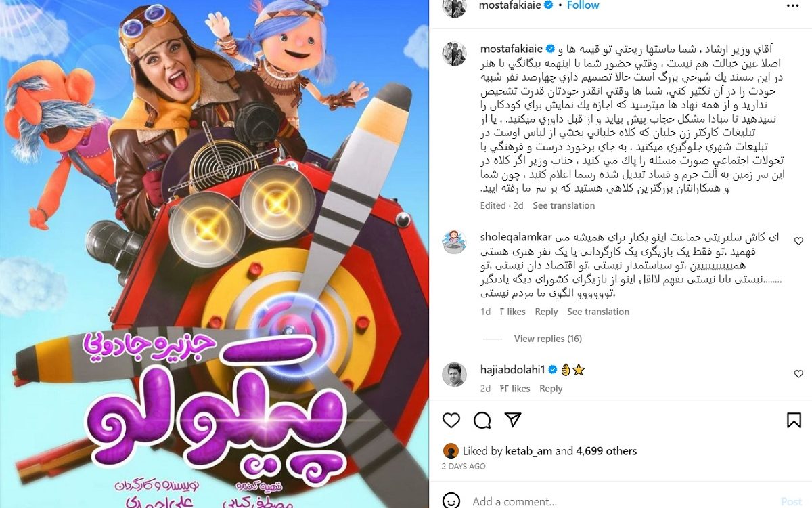The height and width of the screenshot is (508, 812).
Task: Expand View replies (16)
Action: click(x=547, y=339)
